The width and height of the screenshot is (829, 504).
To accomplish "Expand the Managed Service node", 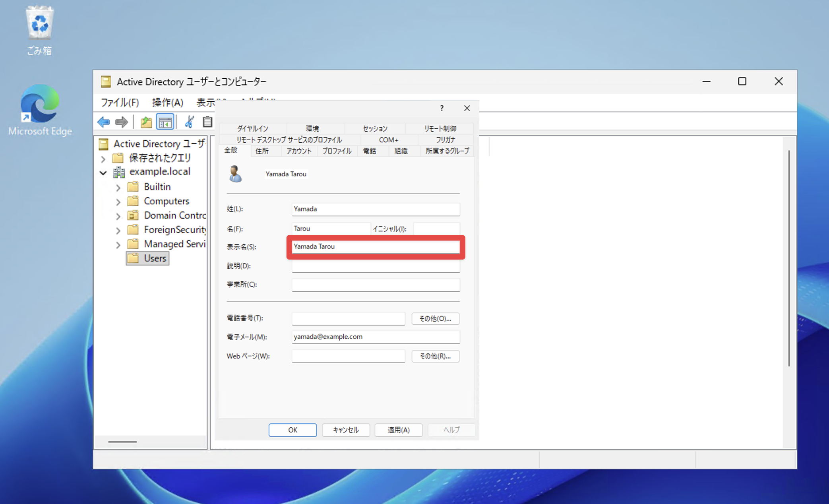I will point(118,245).
